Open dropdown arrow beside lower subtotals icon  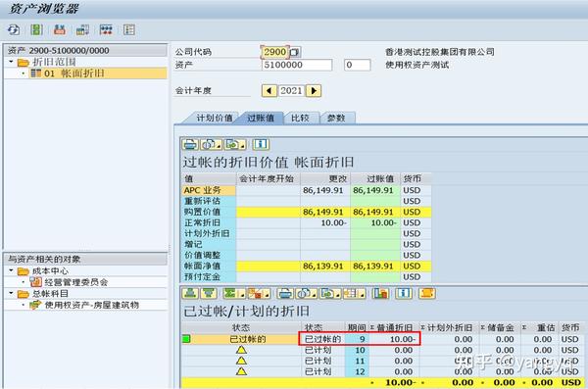267,295
